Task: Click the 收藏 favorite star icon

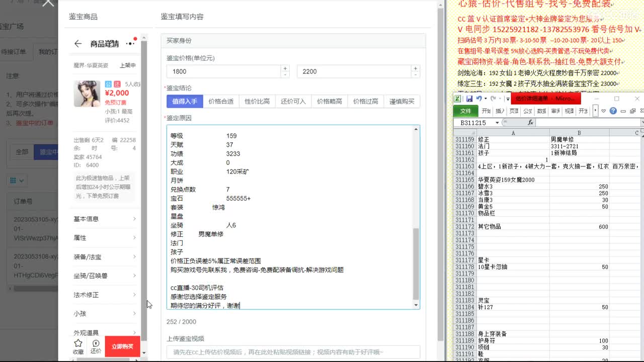Action: (78, 344)
